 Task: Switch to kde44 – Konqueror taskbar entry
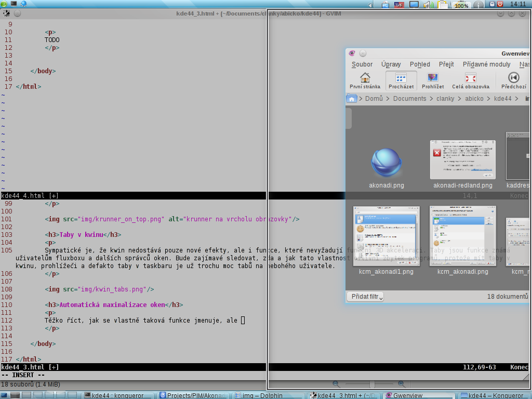[x=494, y=395]
